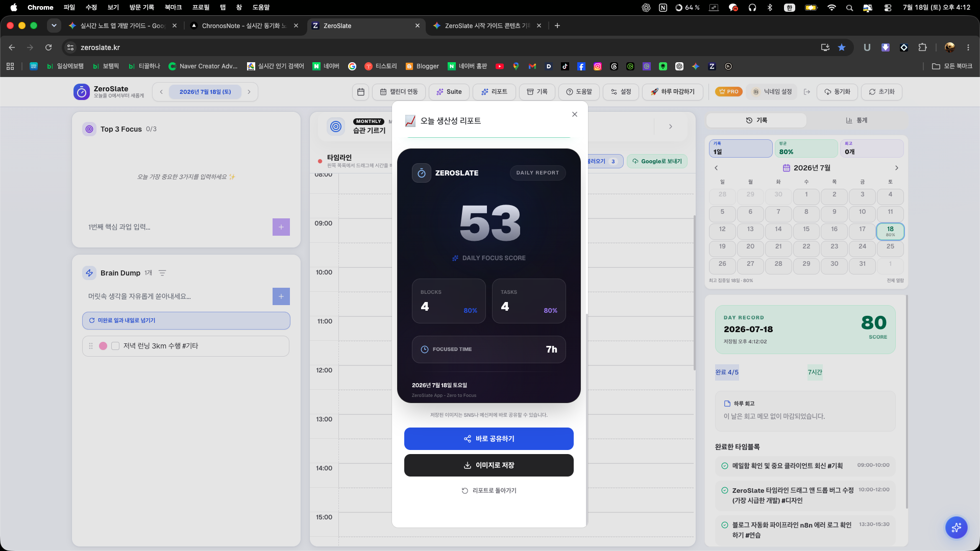
Task: Click 리포트로 돌아가기 link
Action: pos(489,490)
